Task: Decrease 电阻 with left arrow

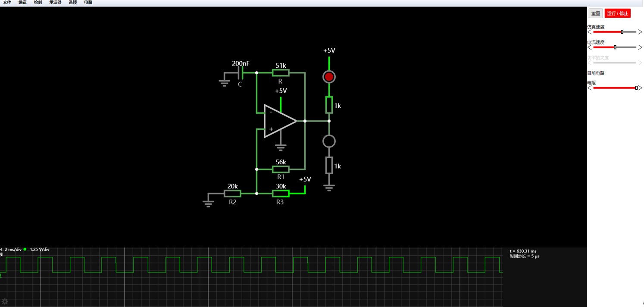Action: [590, 88]
